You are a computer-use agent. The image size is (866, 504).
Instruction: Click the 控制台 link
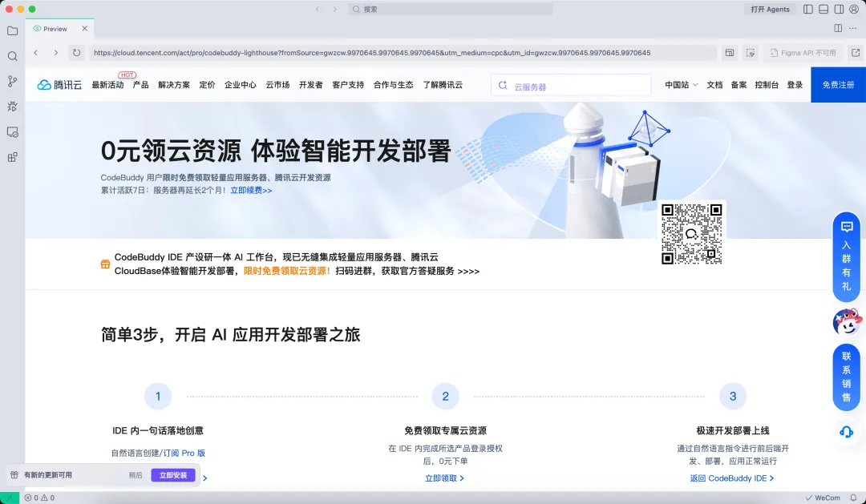[767, 85]
